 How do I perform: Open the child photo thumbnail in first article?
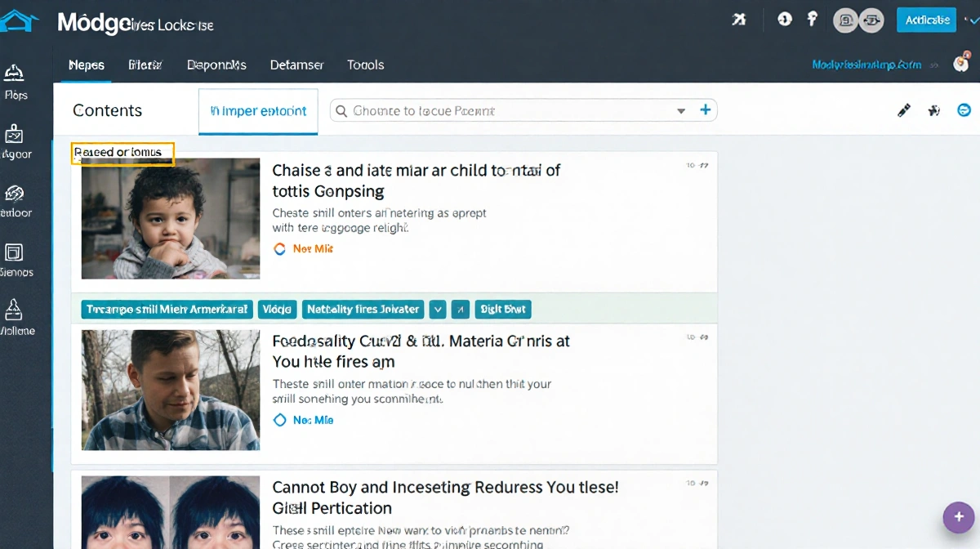171,219
